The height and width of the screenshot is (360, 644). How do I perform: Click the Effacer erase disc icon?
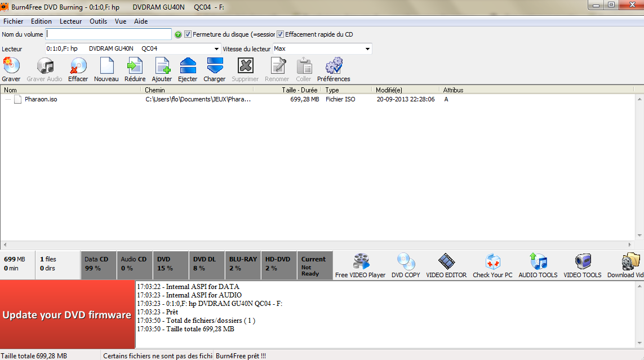pyautogui.click(x=78, y=66)
